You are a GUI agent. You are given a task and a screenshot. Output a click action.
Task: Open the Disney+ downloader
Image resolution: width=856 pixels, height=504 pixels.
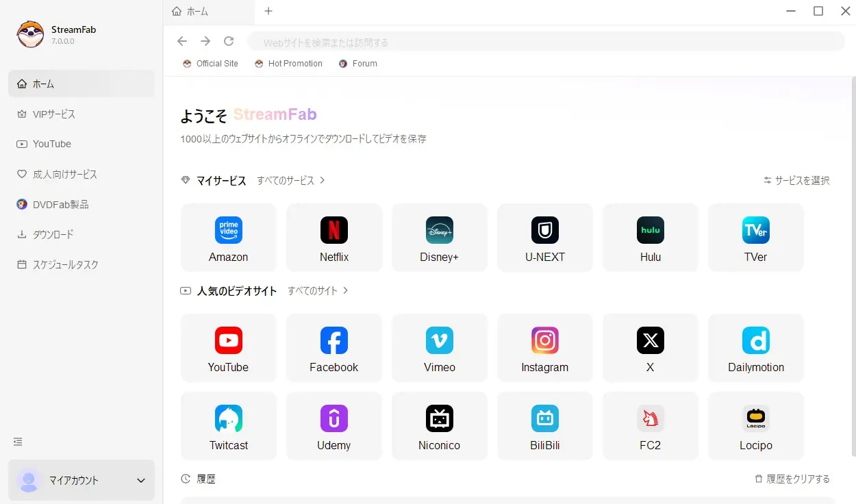(x=439, y=237)
